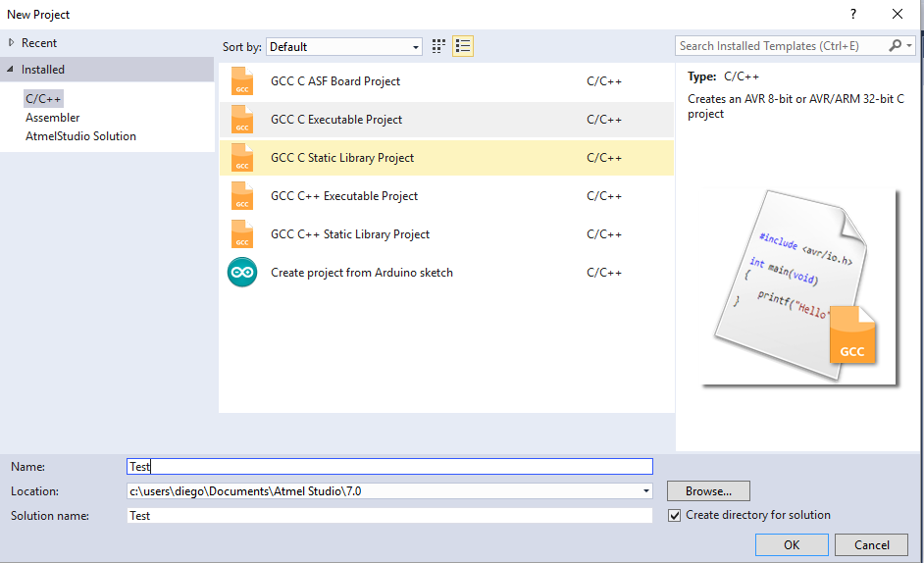Choose GCC C ASF Board Project template
The height and width of the screenshot is (563, 924).
446,81
